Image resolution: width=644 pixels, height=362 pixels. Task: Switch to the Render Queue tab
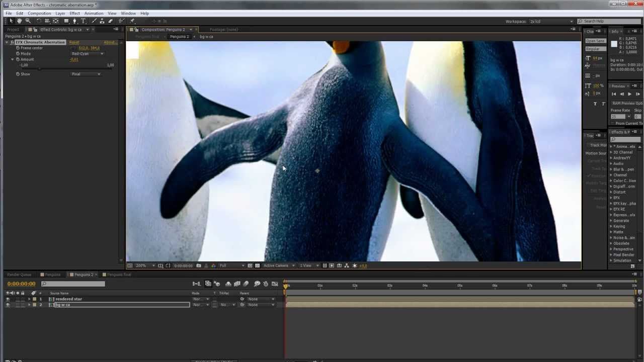pyautogui.click(x=19, y=275)
